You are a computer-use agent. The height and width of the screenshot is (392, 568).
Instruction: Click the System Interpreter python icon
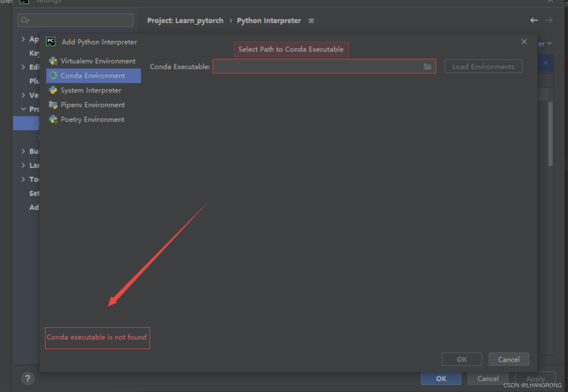coord(53,90)
